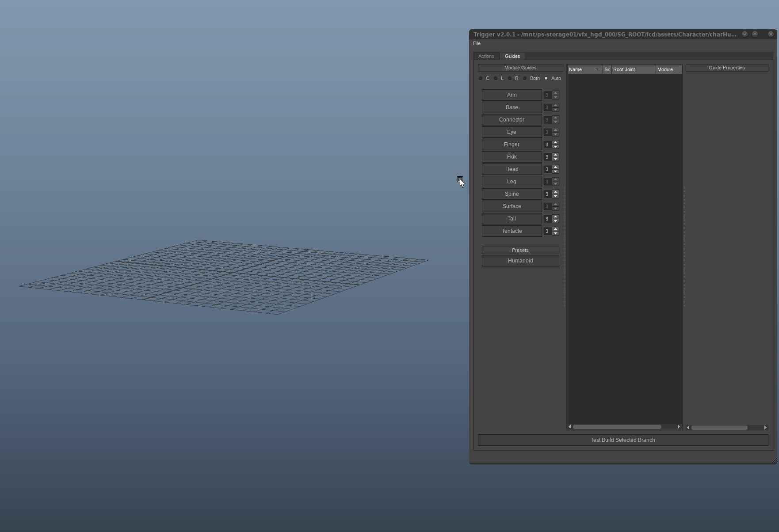Viewport: 779px width, 532px height.
Task: Decrease the Fkik segment count
Action: point(555,159)
